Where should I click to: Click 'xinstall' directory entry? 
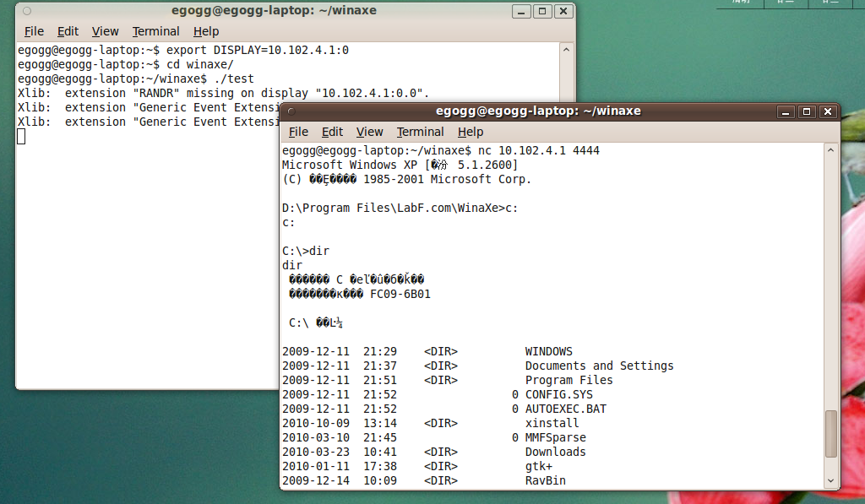552,423
